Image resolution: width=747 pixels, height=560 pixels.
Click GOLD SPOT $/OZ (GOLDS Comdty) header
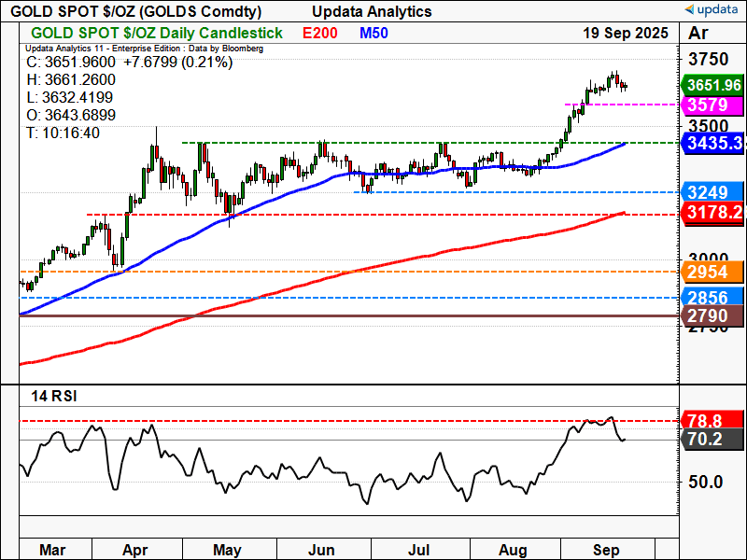(x=135, y=11)
